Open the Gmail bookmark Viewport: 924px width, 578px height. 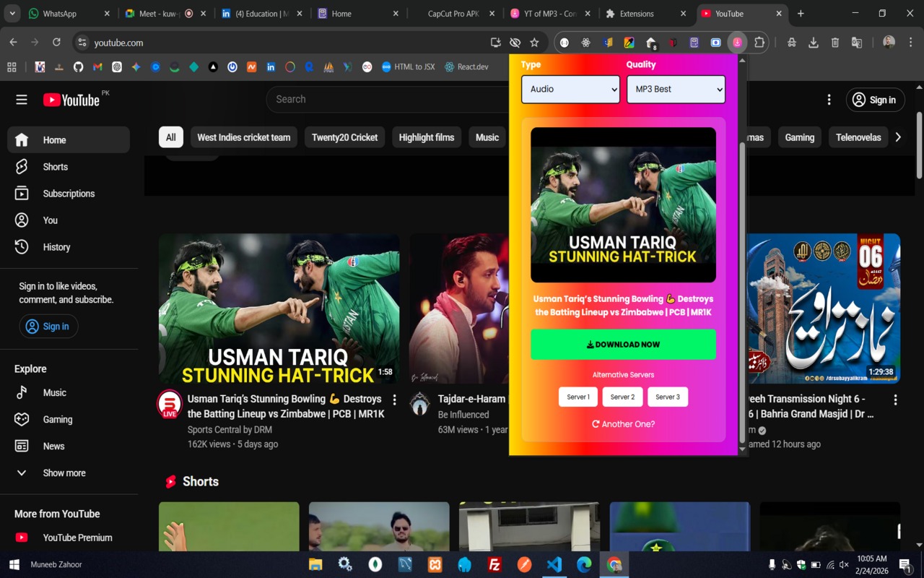pos(97,67)
